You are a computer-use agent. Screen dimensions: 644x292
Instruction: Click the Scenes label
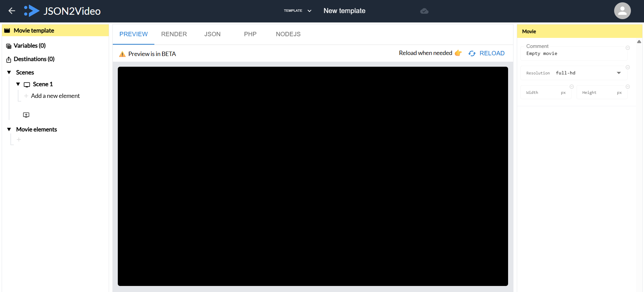25,72
